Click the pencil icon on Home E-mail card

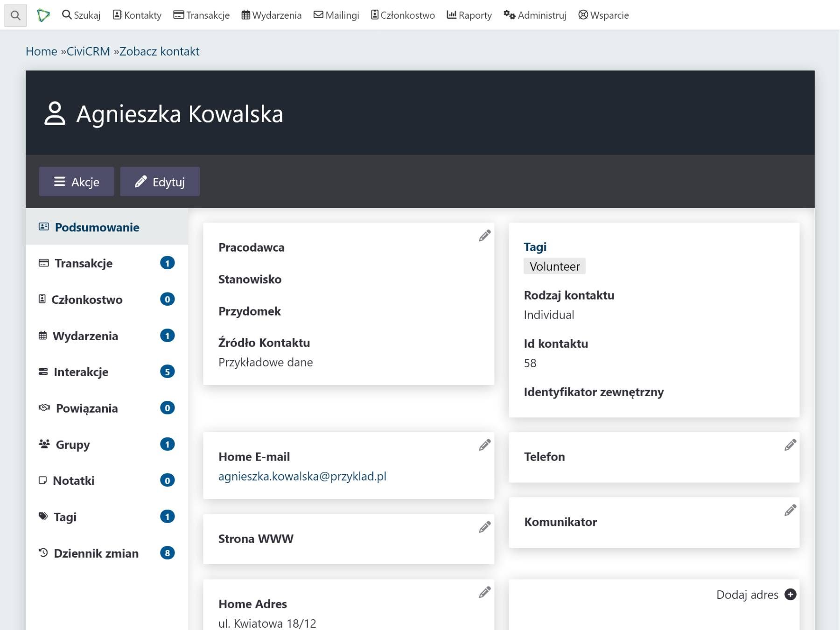pos(484,445)
